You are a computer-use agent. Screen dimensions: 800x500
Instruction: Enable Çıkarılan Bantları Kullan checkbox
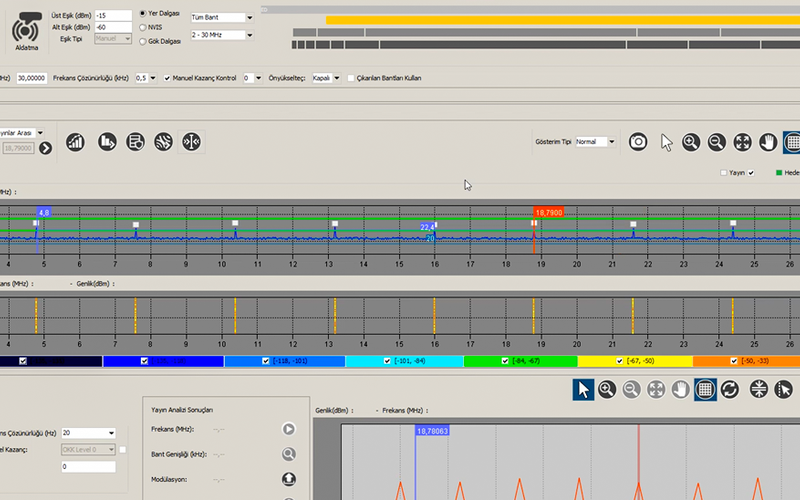pyautogui.click(x=351, y=78)
